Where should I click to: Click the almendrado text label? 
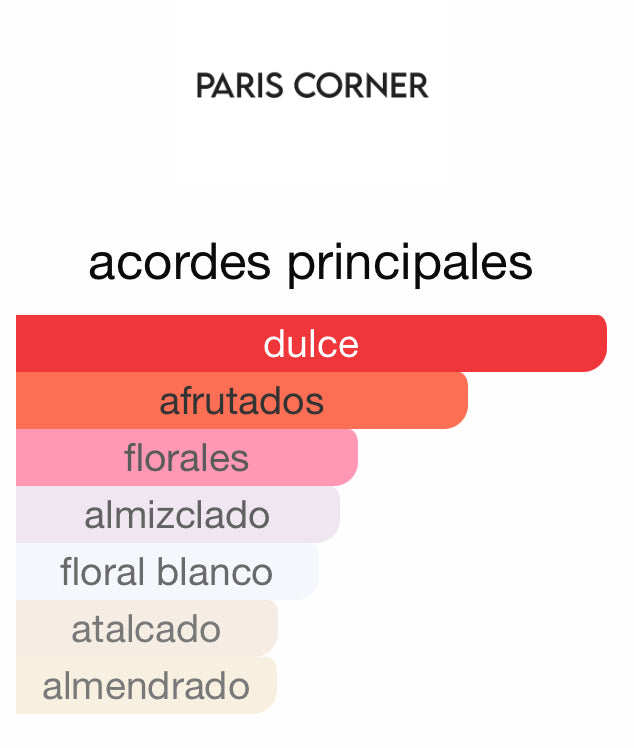[x=146, y=686]
